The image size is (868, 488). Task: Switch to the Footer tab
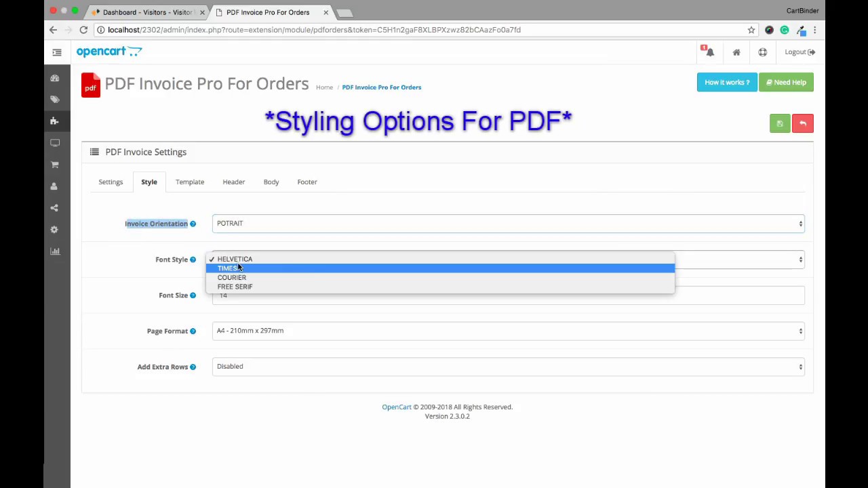307,182
